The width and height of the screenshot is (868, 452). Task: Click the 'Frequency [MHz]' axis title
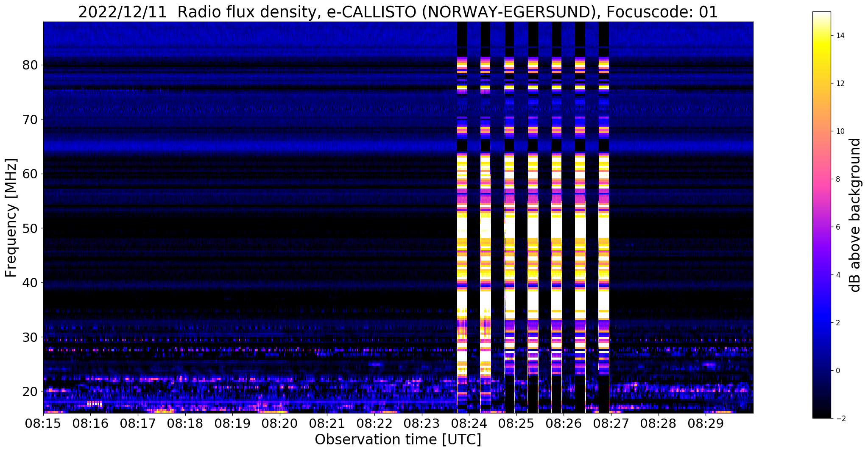point(11,218)
